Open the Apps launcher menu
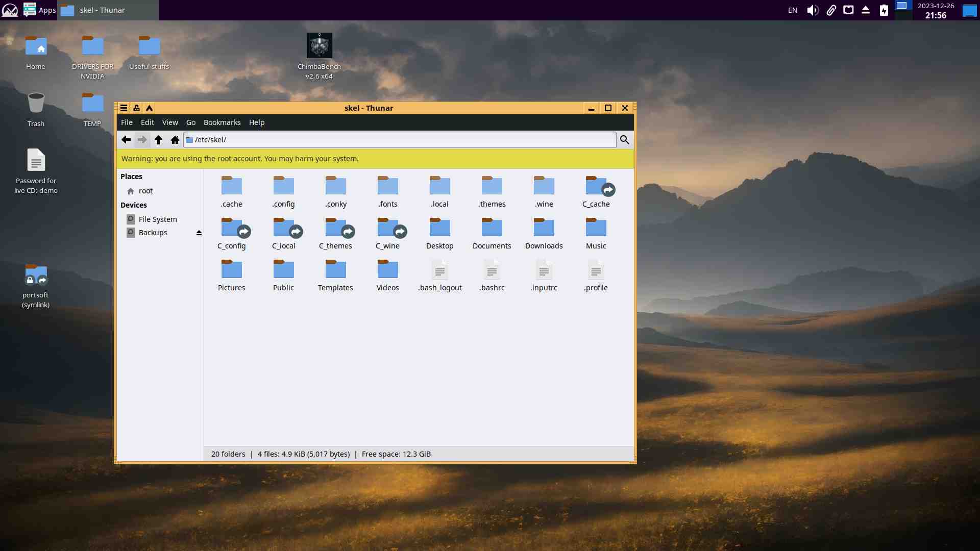Viewport: 980px width, 551px height. pyautogui.click(x=40, y=10)
